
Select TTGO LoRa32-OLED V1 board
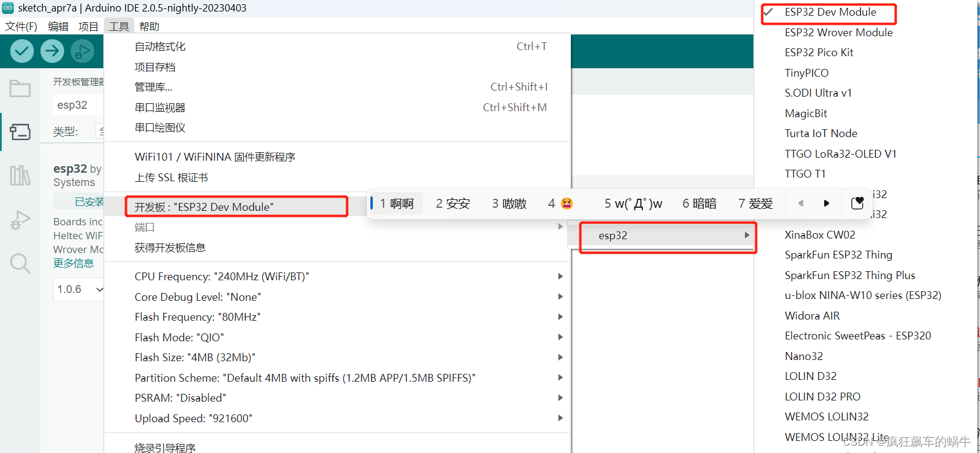click(x=840, y=154)
